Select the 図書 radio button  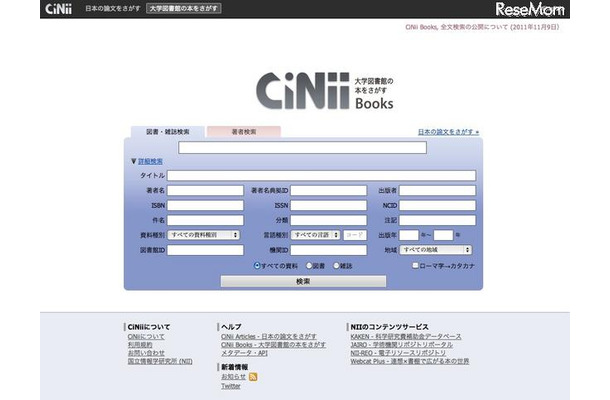pos(309,266)
